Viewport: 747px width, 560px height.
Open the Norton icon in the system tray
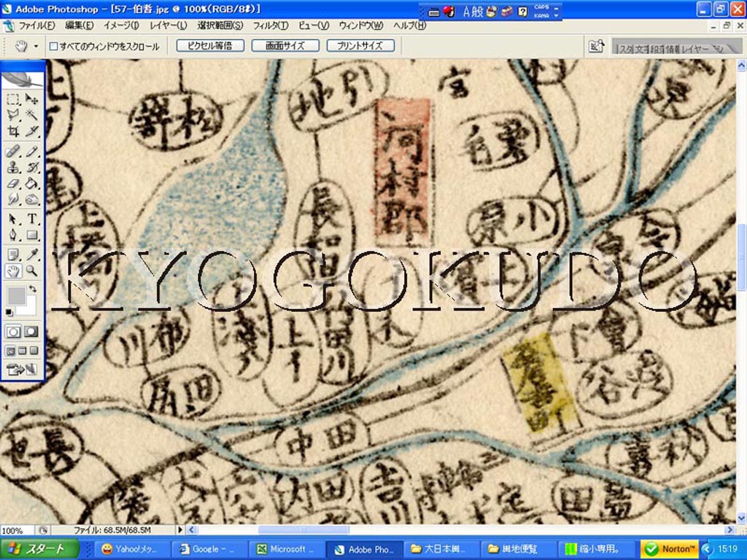coord(670,549)
